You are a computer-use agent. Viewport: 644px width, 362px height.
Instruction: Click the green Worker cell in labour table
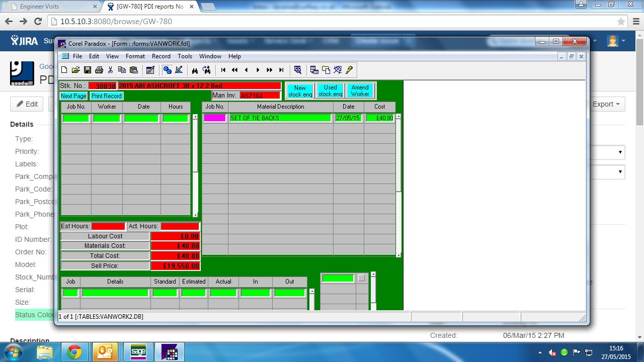(107, 119)
